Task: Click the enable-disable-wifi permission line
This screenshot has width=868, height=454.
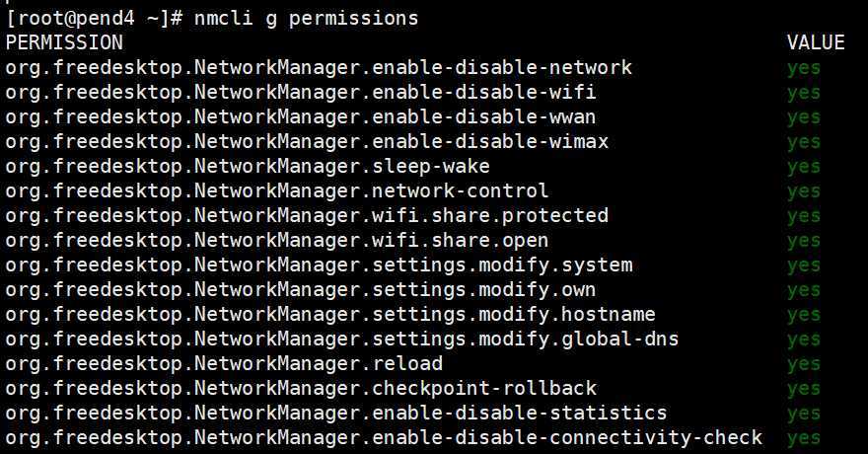Action: (301, 93)
